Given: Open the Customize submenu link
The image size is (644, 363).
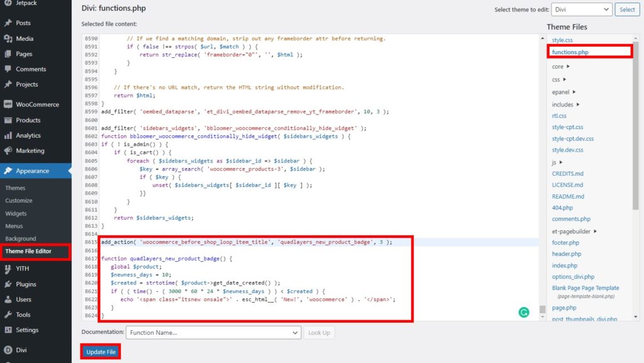Looking at the screenshot, I should tap(18, 201).
